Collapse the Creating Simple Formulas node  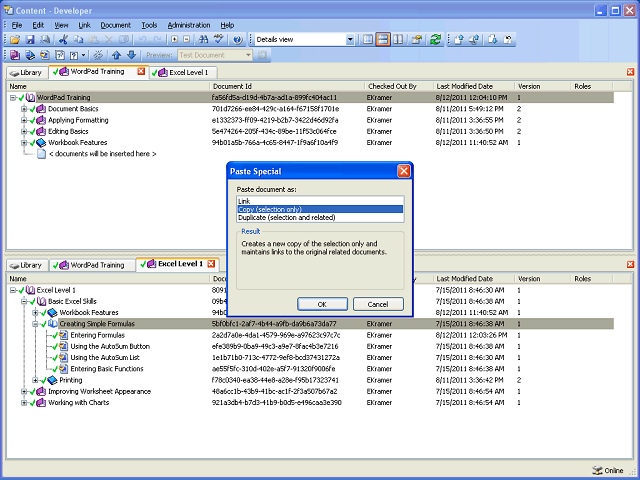[x=36, y=324]
